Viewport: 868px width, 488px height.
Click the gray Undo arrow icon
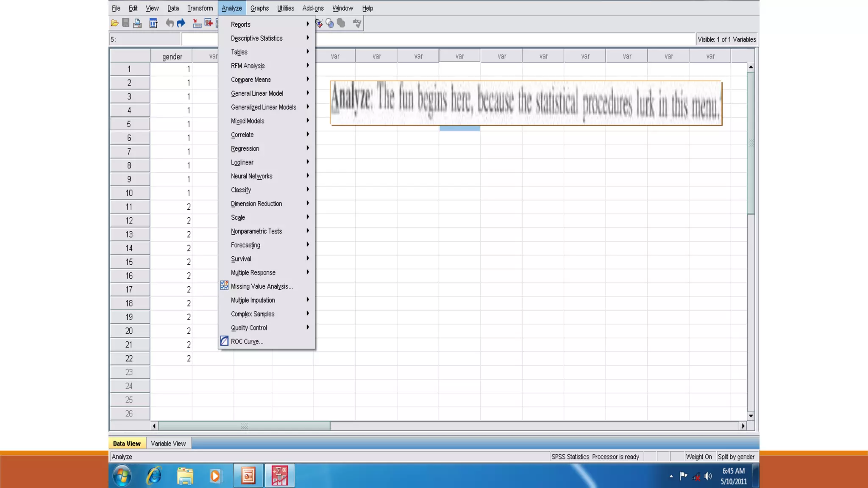(x=170, y=23)
